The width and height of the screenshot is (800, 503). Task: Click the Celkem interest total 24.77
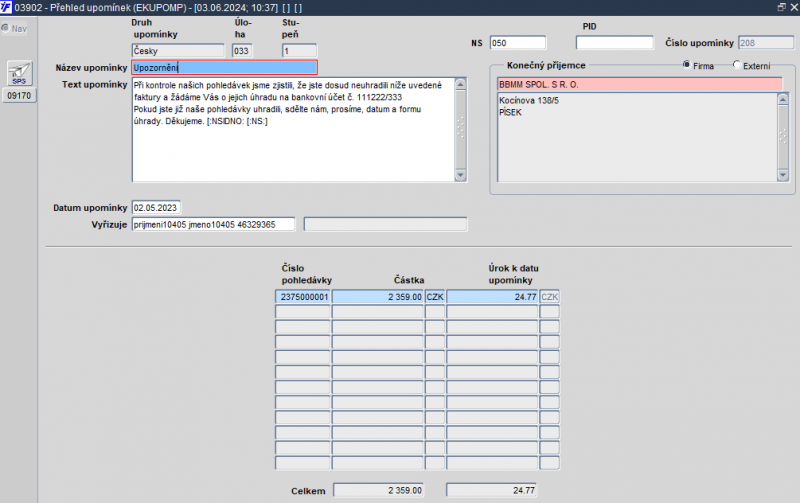coord(491,490)
